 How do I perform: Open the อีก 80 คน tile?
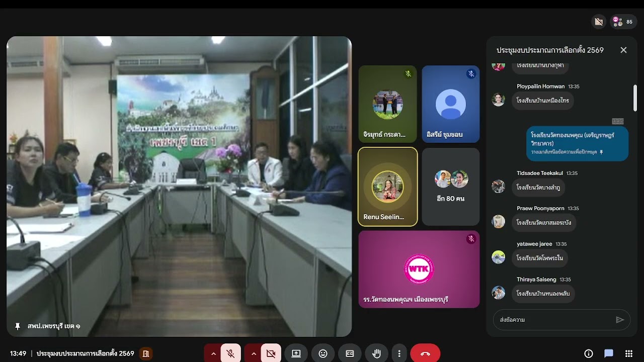[451, 187]
